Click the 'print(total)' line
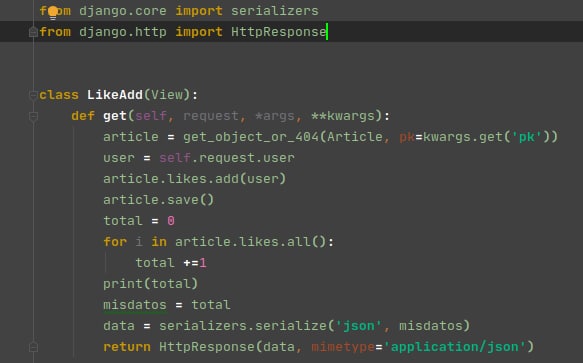The width and height of the screenshot is (583, 363). [151, 284]
